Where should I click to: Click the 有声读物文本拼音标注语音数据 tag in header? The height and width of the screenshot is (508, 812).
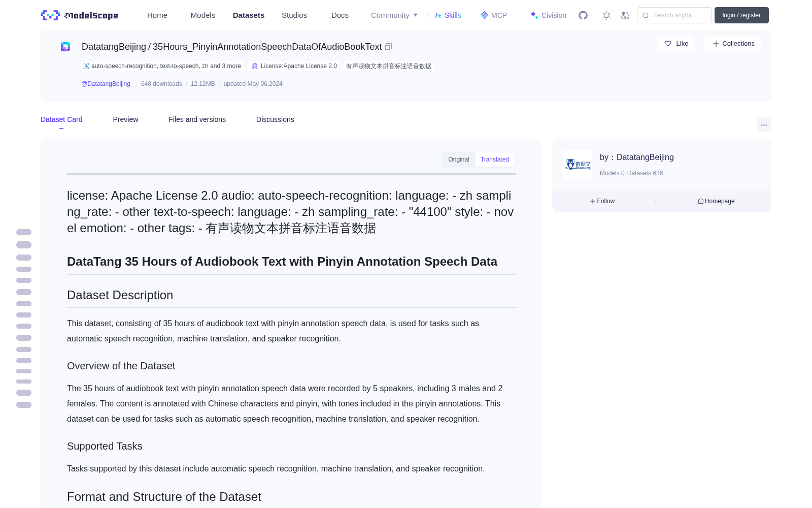tap(389, 66)
